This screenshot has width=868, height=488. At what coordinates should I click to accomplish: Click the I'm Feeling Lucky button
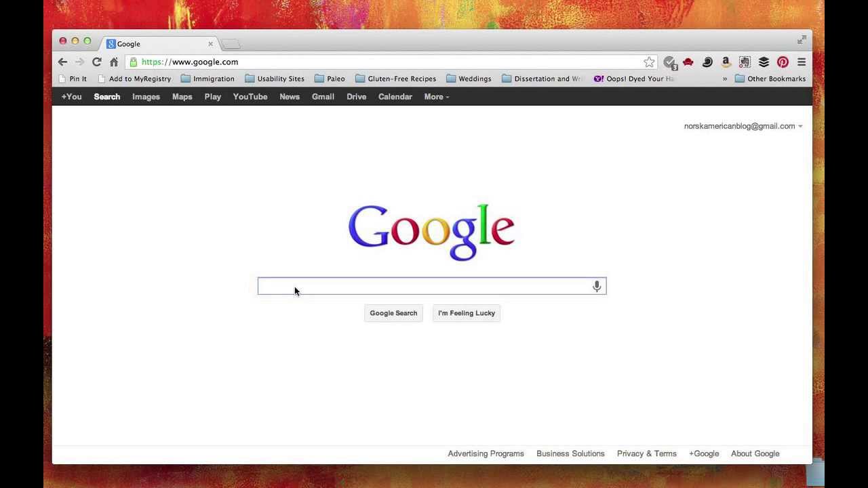pos(467,313)
